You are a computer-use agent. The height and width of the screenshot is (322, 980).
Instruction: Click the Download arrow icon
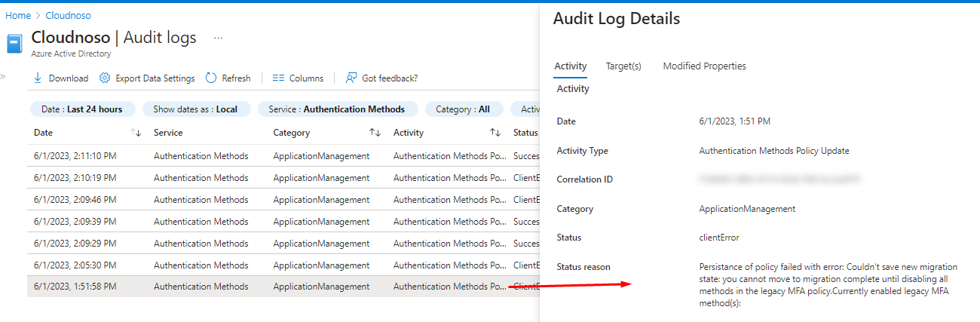click(38, 78)
